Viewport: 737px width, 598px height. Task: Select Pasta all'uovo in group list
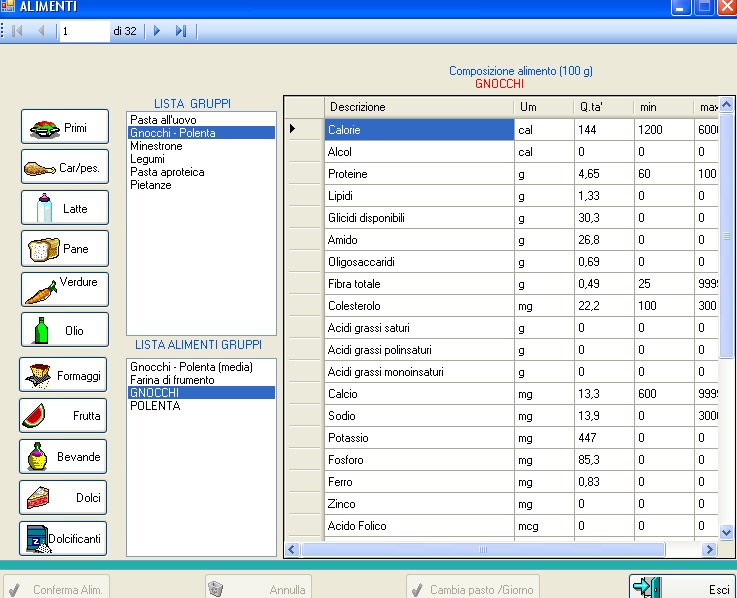tap(201, 120)
